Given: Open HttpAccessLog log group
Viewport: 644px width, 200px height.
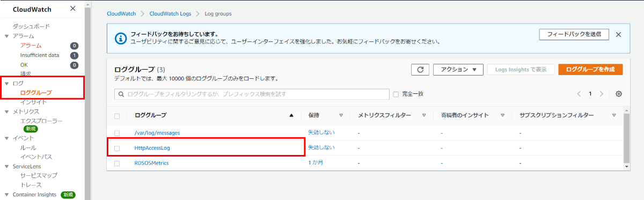Looking at the screenshot, I should (152, 148).
